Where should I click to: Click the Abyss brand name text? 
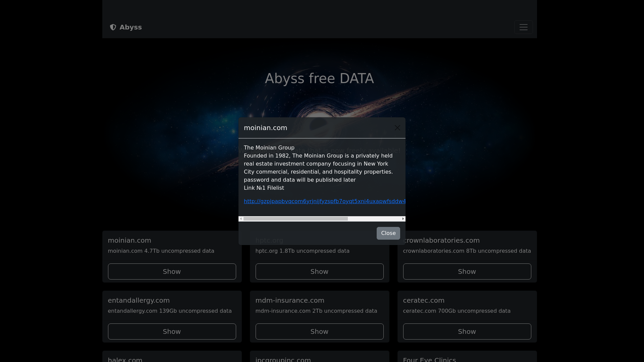pos(130,27)
